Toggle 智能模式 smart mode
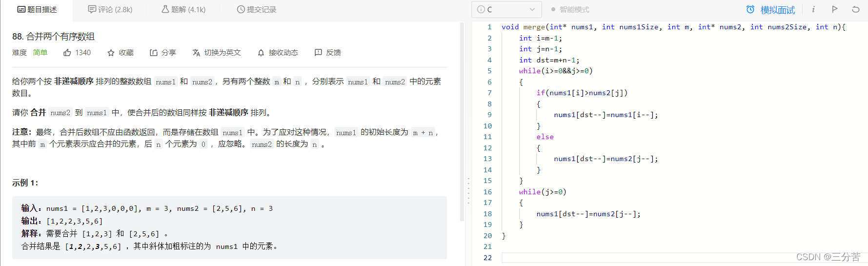The height and width of the screenshot is (266, 868). 570,10
